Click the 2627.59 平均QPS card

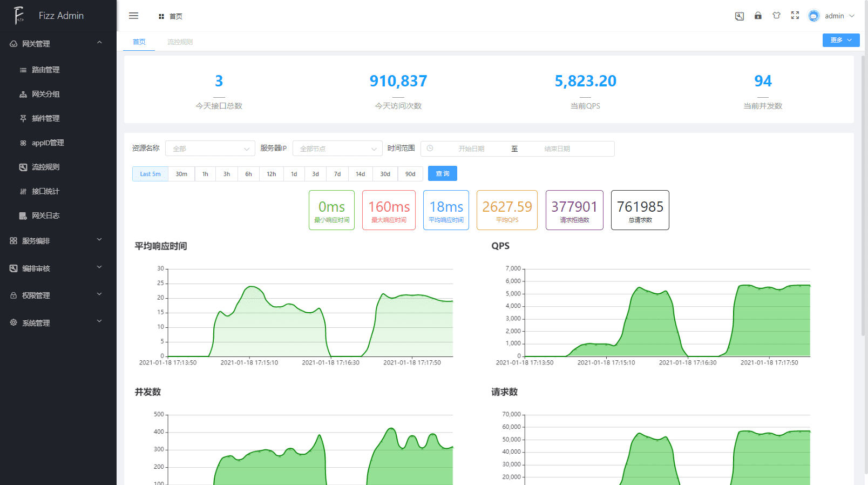tap(507, 210)
